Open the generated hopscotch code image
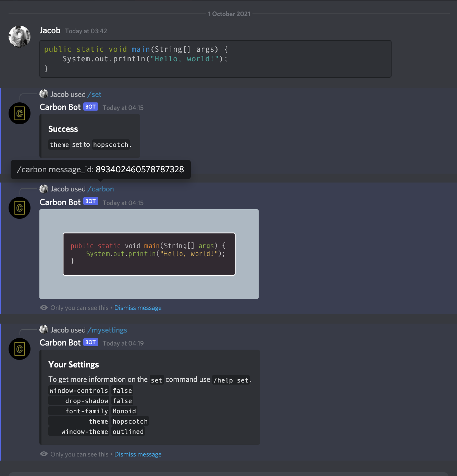The image size is (457, 476). click(x=149, y=254)
